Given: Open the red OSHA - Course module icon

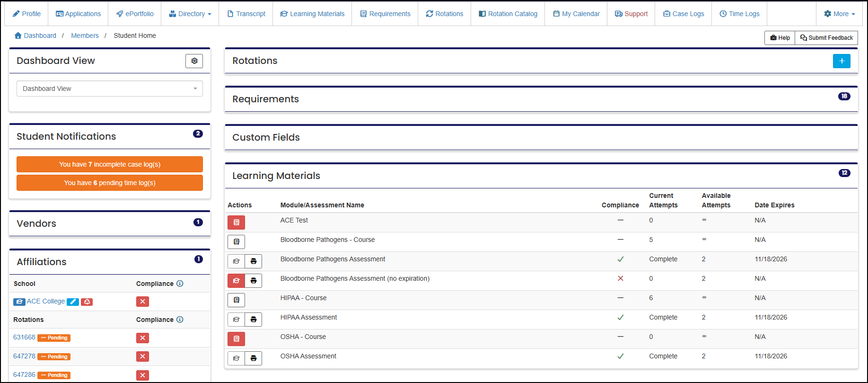Looking at the screenshot, I should click(x=236, y=339).
